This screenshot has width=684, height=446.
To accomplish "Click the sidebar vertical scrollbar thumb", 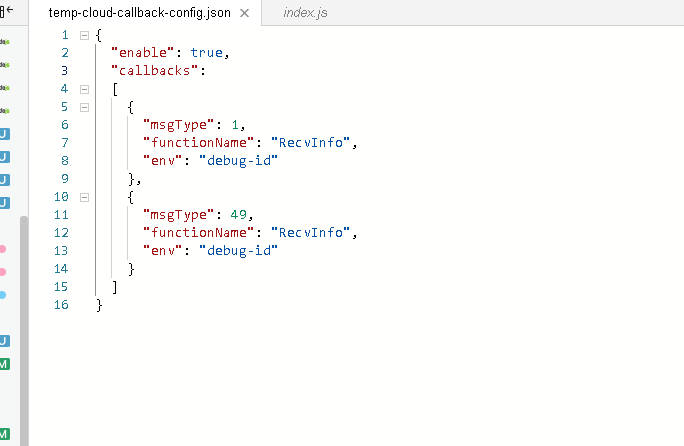I will coord(24,330).
